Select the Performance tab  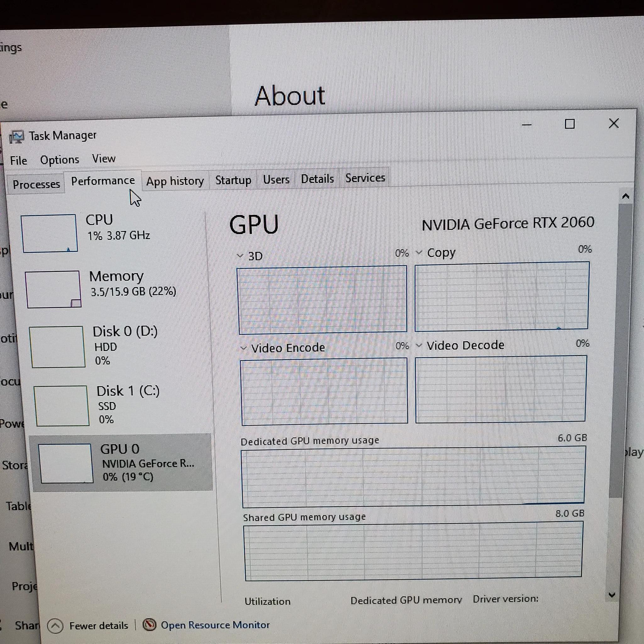click(x=103, y=181)
